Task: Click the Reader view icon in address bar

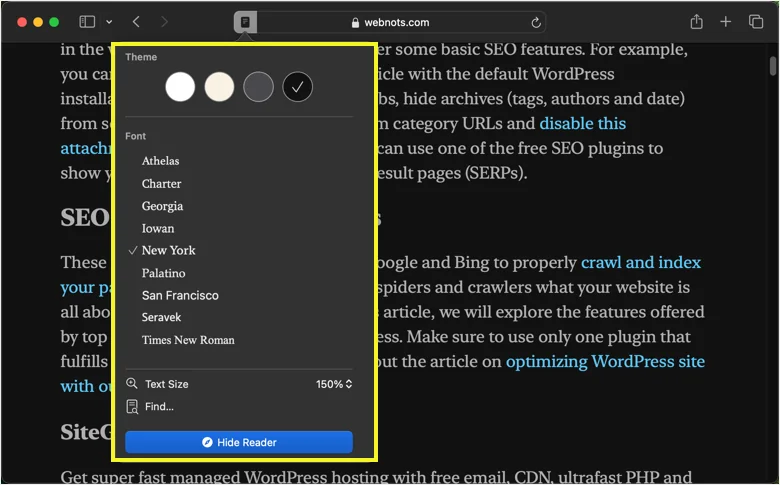Action: click(245, 22)
